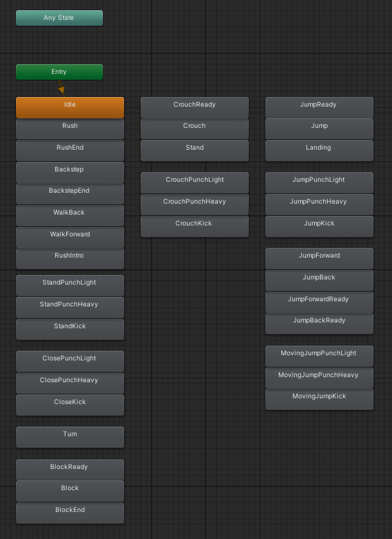Screen dimensions: 392x539
Task: Click the MovingJumpKick state node
Action: 319,399
